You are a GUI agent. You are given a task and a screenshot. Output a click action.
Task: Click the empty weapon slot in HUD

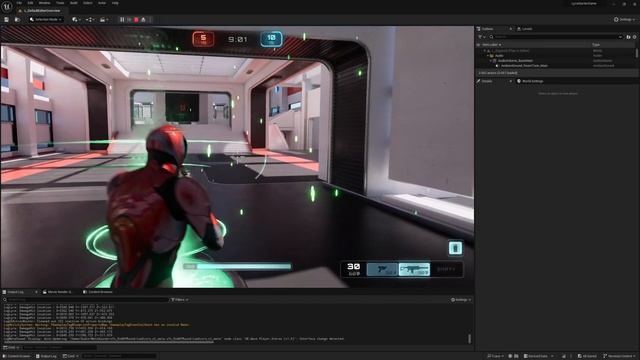coord(446,269)
